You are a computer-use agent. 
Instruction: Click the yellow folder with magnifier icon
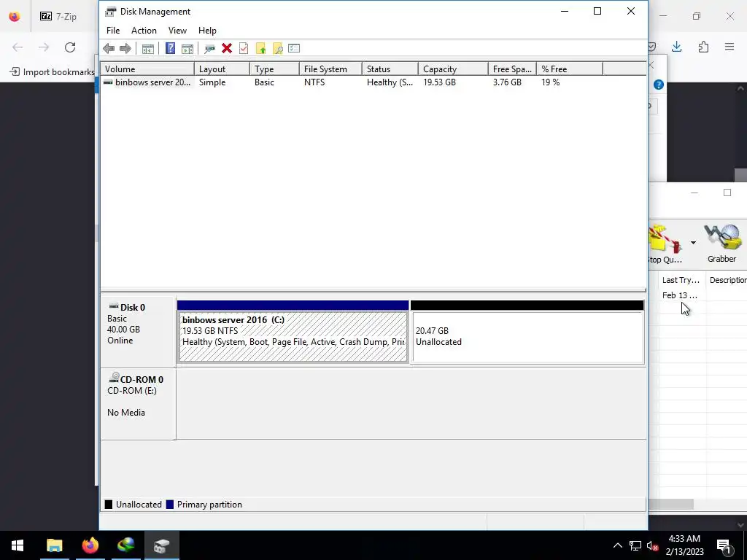click(278, 49)
